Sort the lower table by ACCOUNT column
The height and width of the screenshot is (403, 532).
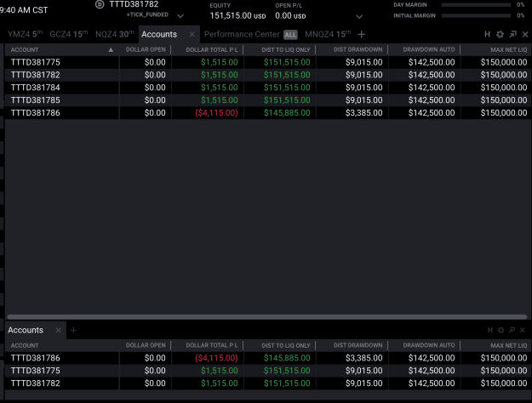pos(25,346)
